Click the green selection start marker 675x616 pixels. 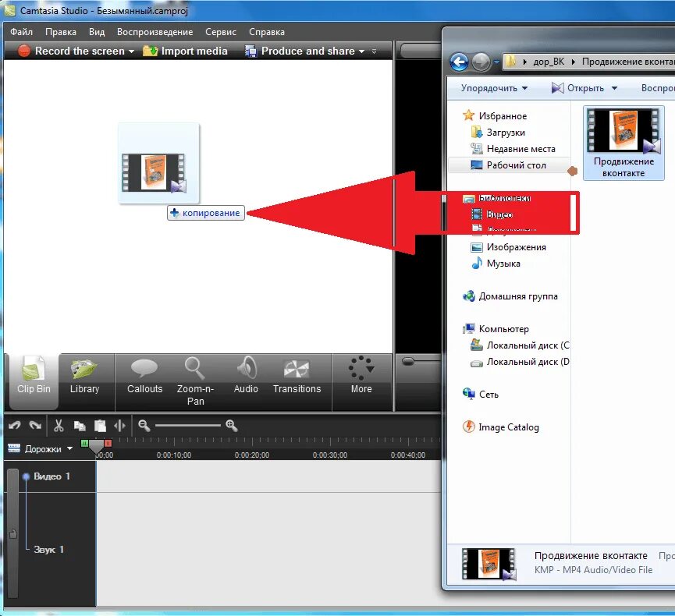(85, 443)
